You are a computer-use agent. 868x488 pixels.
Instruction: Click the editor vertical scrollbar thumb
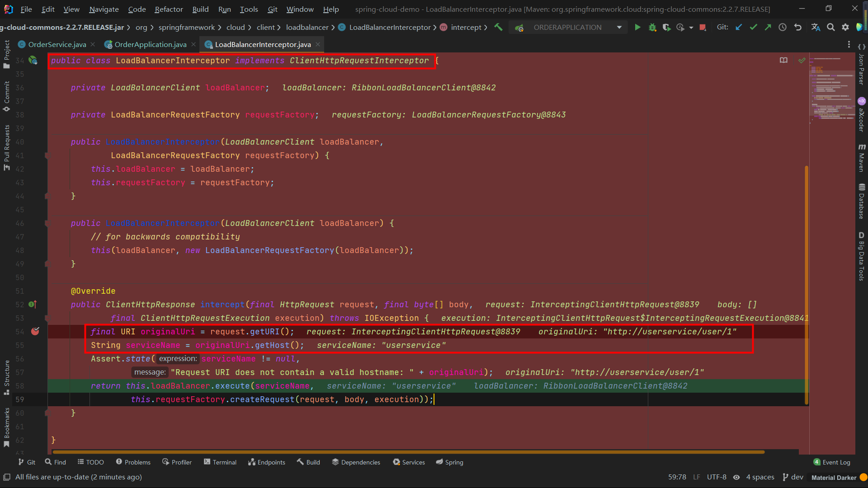[x=807, y=285]
